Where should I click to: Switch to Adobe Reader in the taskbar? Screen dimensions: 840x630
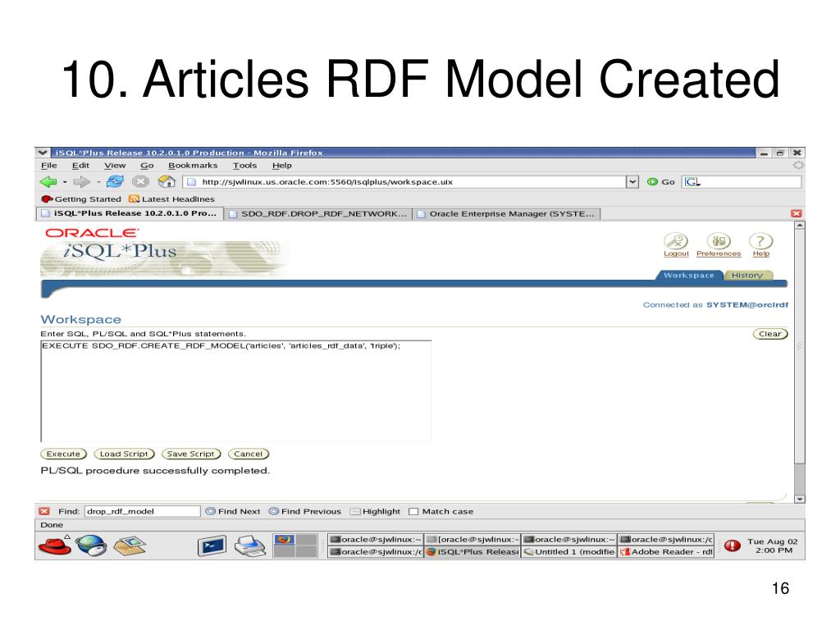click(x=666, y=552)
